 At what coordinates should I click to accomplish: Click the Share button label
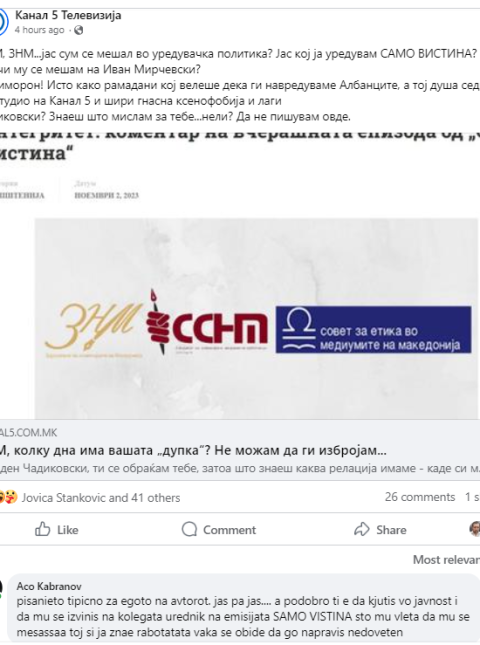click(x=391, y=529)
